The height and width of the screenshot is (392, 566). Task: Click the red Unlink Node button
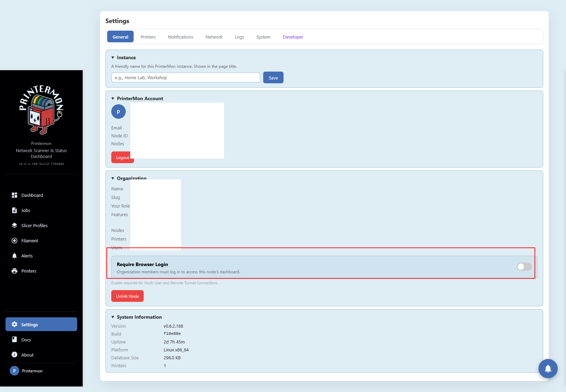point(127,296)
